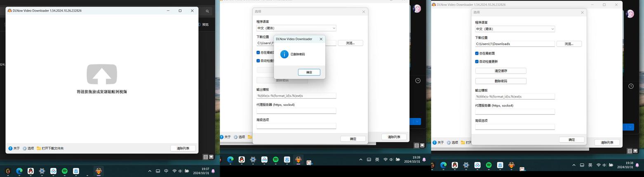Click 打开下载文件夹 folder icon in the 19:37 window
The width and height of the screenshot is (644, 177).
[39, 148]
